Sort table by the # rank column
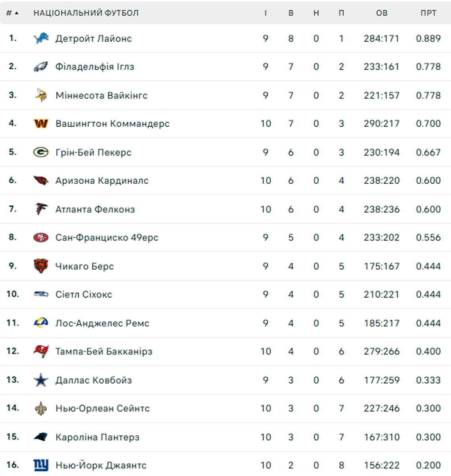Screen dimensions: 451x476 coord(12,13)
